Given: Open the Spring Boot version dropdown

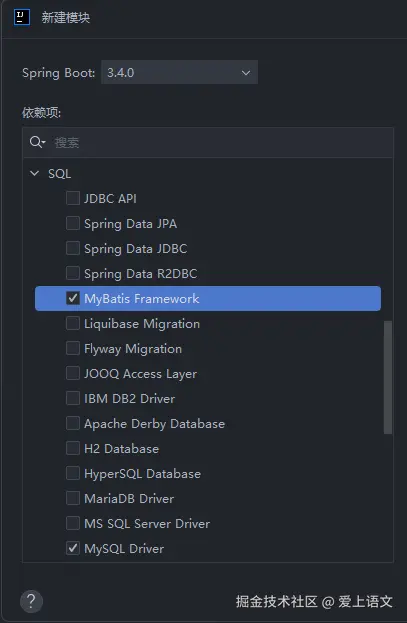Looking at the screenshot, I should point(180,72).
